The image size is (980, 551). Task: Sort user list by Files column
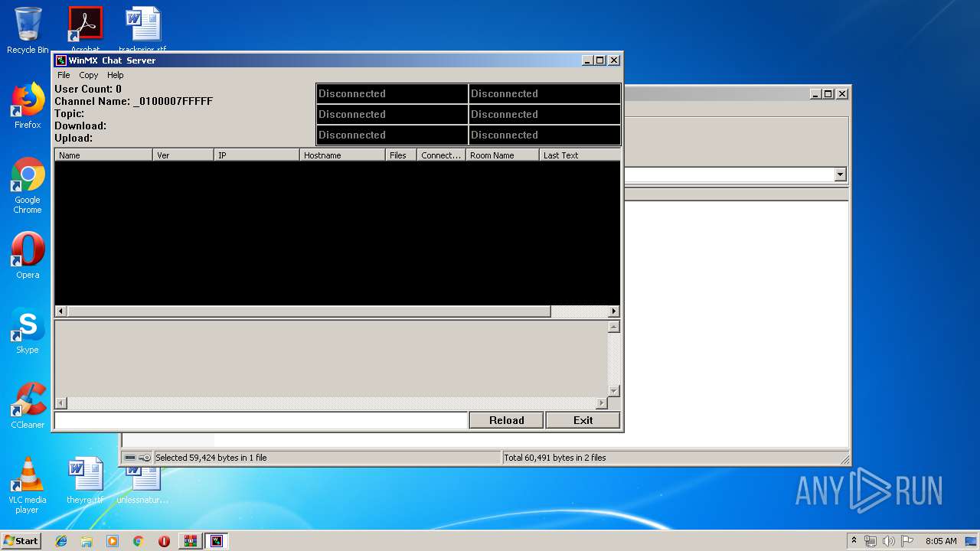tap(401, 155)
